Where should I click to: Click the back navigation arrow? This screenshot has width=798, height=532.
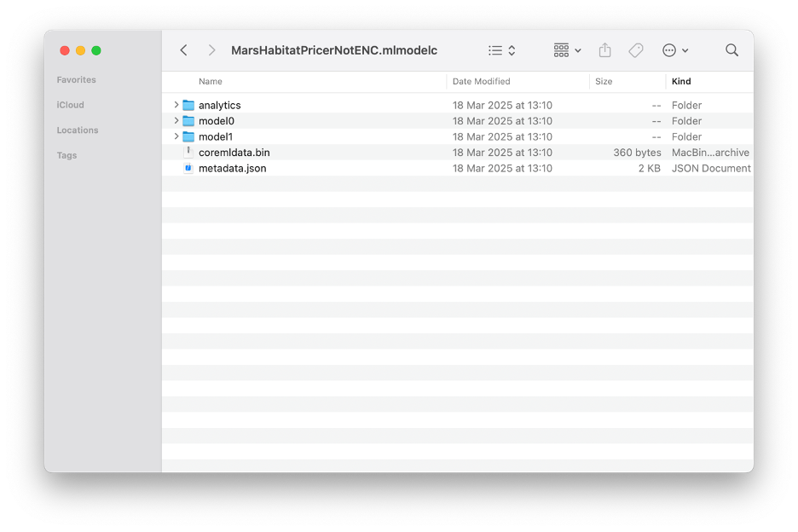(x=183, y=50)
